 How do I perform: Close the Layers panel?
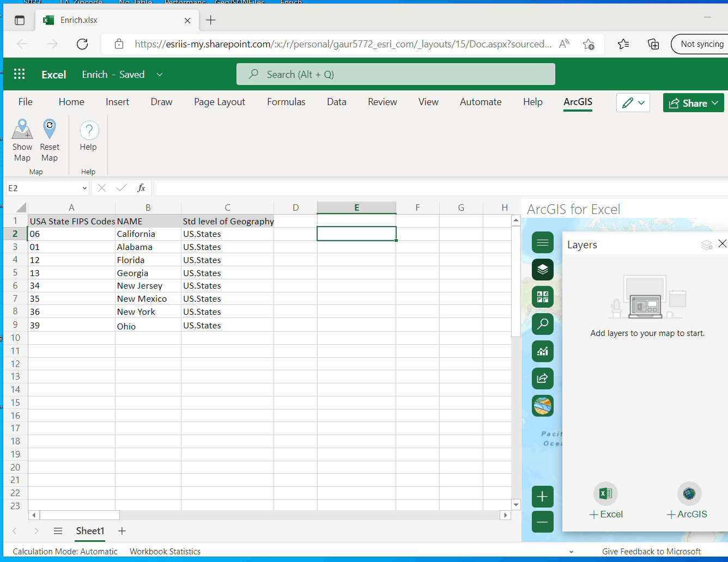(x=722, y=244)
